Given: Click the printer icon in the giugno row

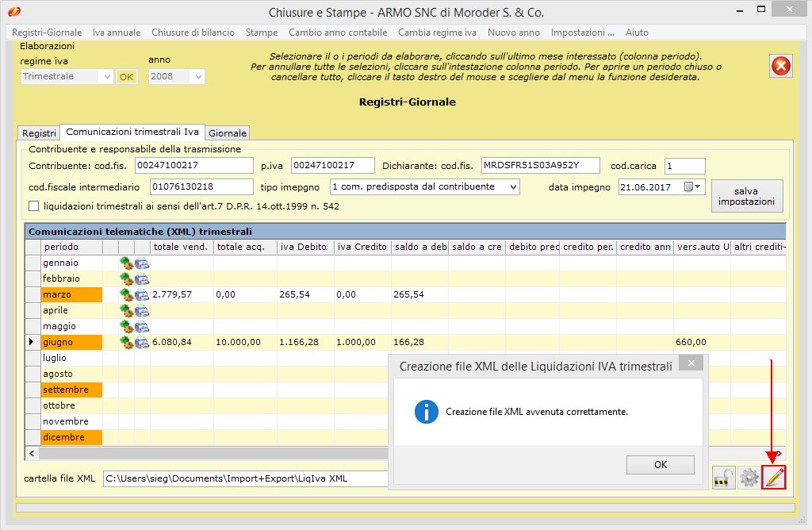Looking at the screenshot, I should 142,342.
